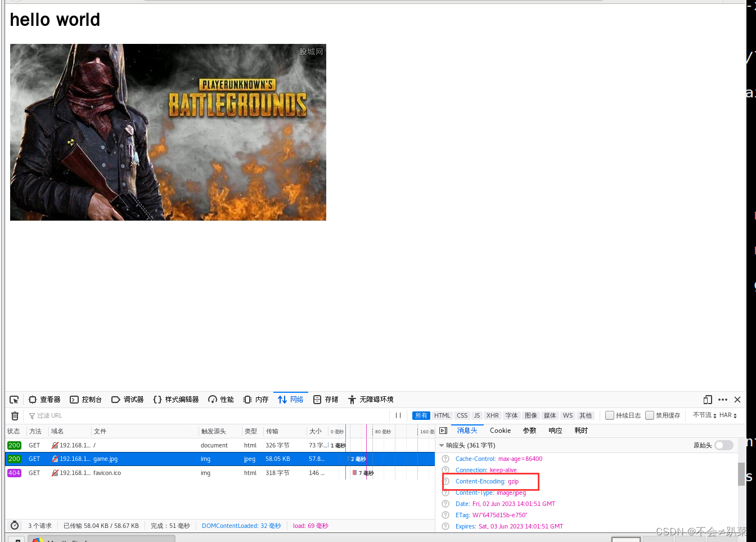The width and height of the screenshot is (756, 542).
Task: Filter requests by 其他 (Other)
Action: (586, 415)
